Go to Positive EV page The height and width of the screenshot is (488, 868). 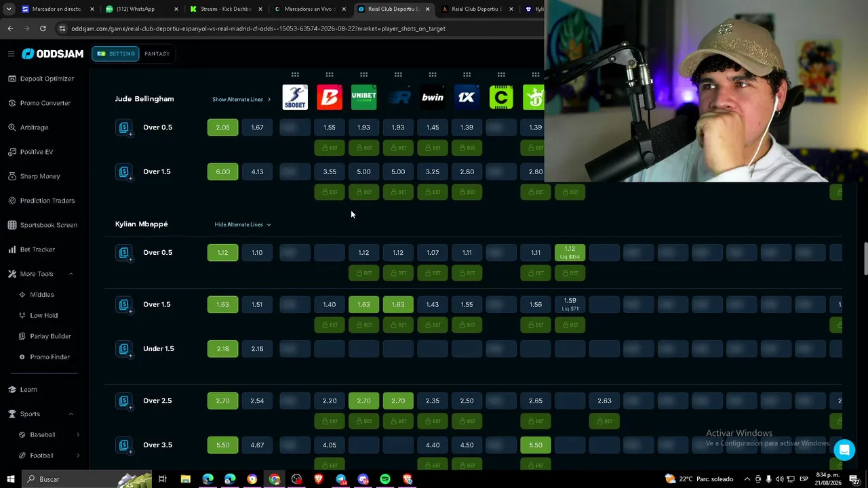(31, 152)
